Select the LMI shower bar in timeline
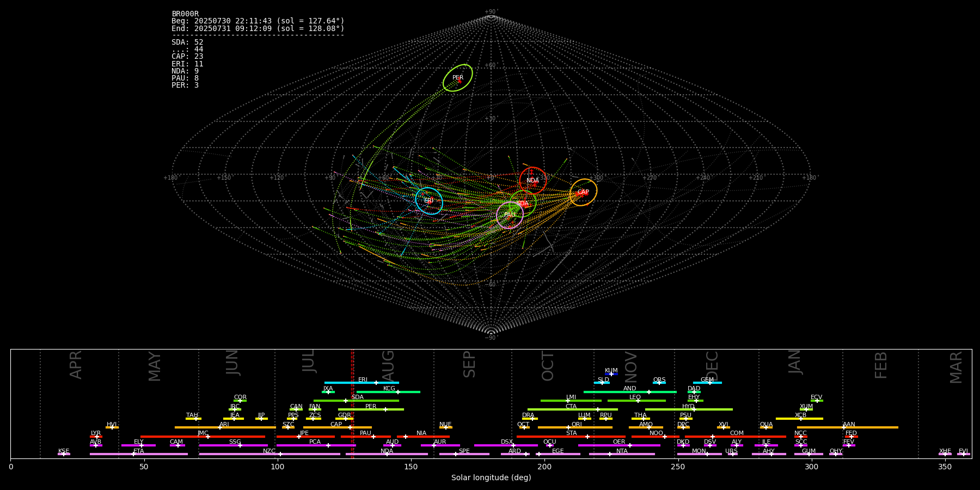 point(571,401)
